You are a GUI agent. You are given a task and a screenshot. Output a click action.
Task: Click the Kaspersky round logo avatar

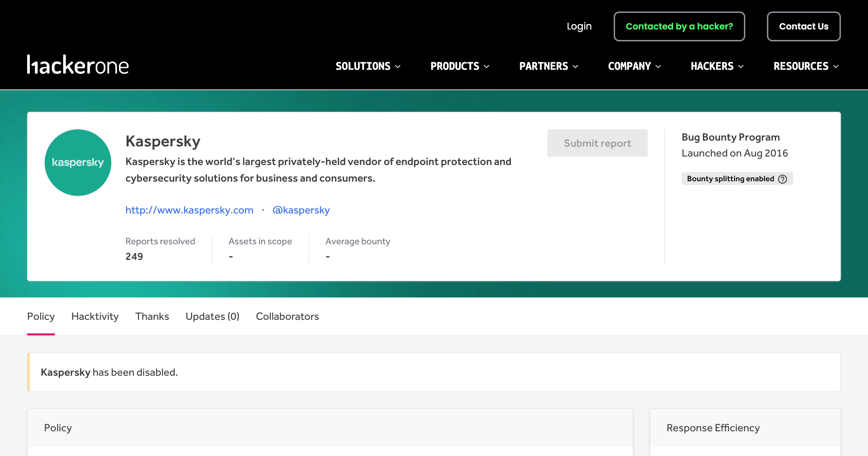click(78, 163)
